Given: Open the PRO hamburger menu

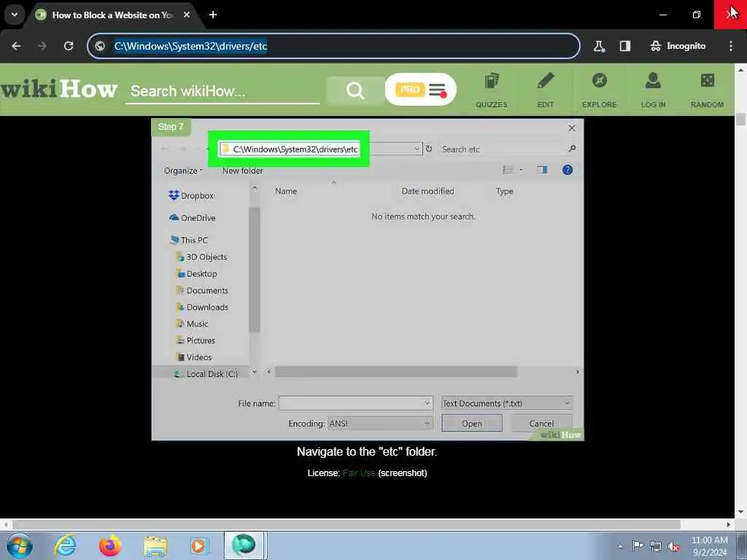Looking at the screenshot, I should click(x=420, y=90).
